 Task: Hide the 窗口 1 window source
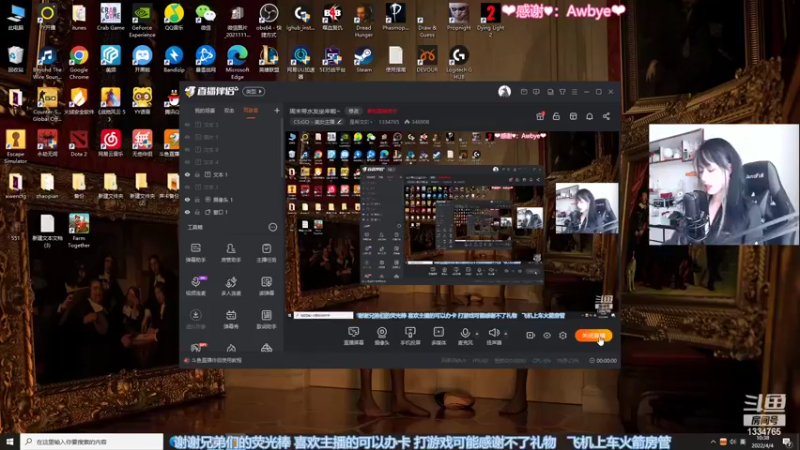pos(187,212)
